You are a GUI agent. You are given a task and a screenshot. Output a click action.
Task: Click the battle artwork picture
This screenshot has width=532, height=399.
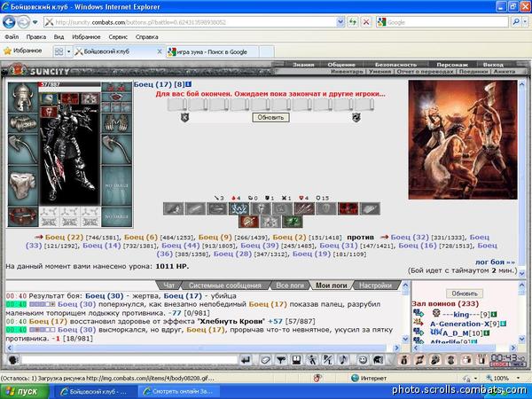tap(463, 139)
